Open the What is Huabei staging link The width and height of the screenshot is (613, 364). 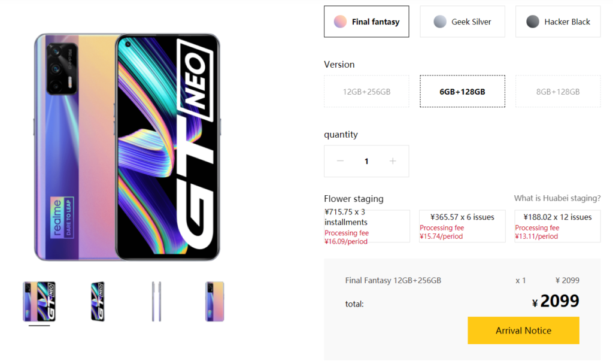click(557, 198)
